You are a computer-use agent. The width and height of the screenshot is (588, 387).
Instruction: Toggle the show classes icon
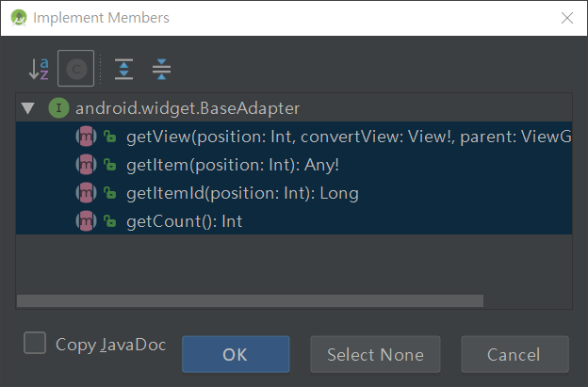point(76,69)
